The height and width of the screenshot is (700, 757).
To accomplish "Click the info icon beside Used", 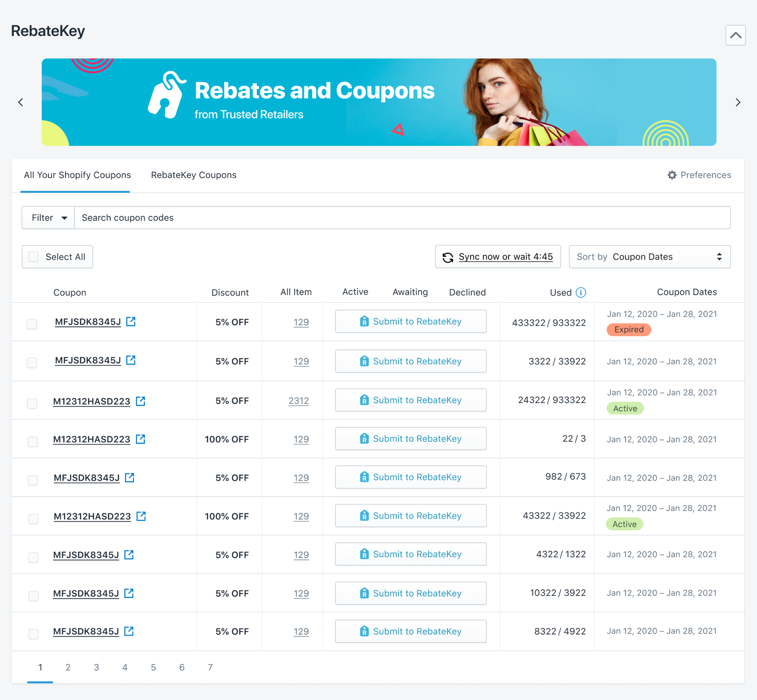I will click(581, 292).
